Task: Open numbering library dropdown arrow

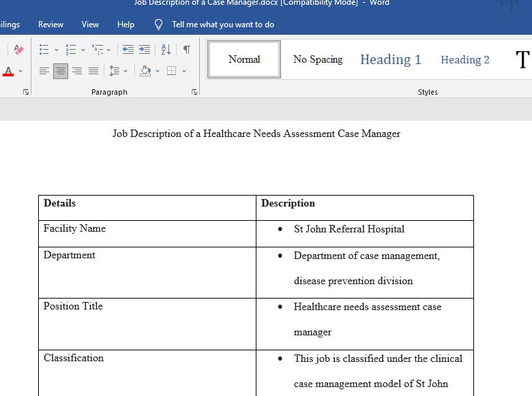Action: click(x=83, y=50)
